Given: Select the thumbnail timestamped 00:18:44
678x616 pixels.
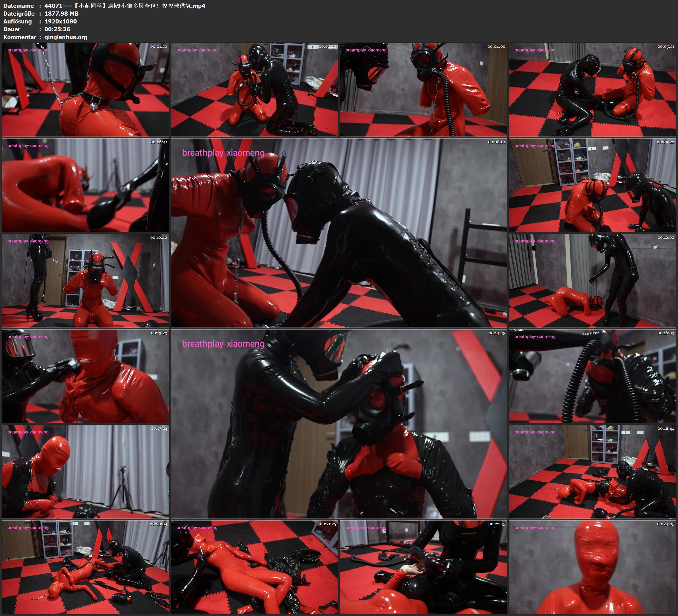Looking at the screenshot, I should pyautogui.click(x=592, y=471).
